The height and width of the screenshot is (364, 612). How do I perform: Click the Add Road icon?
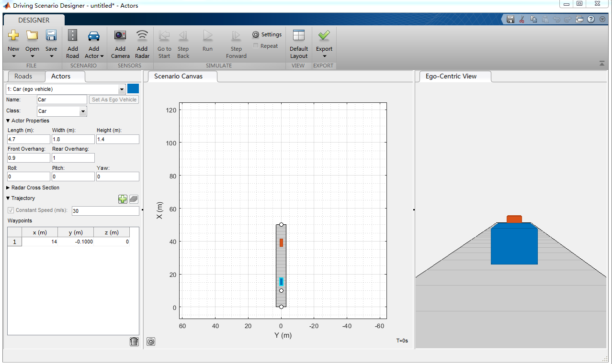click(72, 35)
